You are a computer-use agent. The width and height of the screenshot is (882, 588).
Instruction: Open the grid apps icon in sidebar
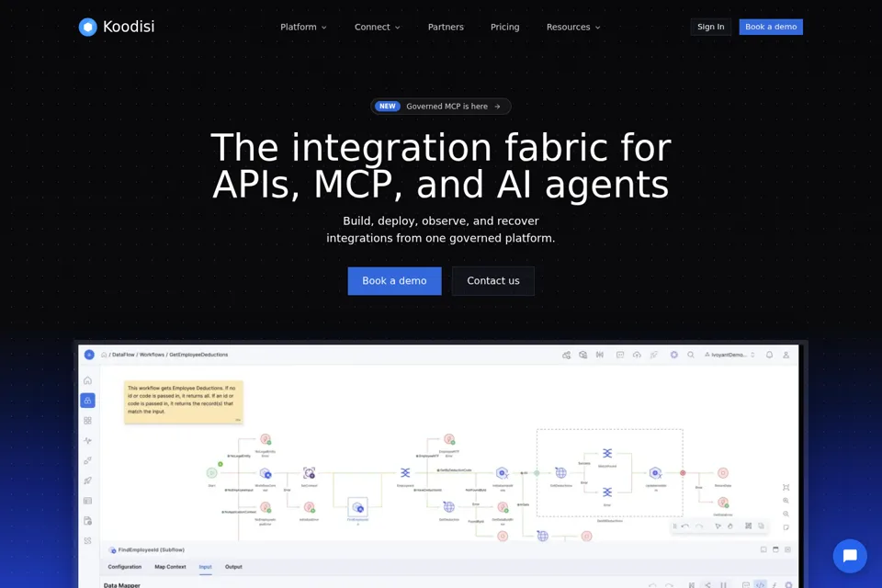click(88, 420)
